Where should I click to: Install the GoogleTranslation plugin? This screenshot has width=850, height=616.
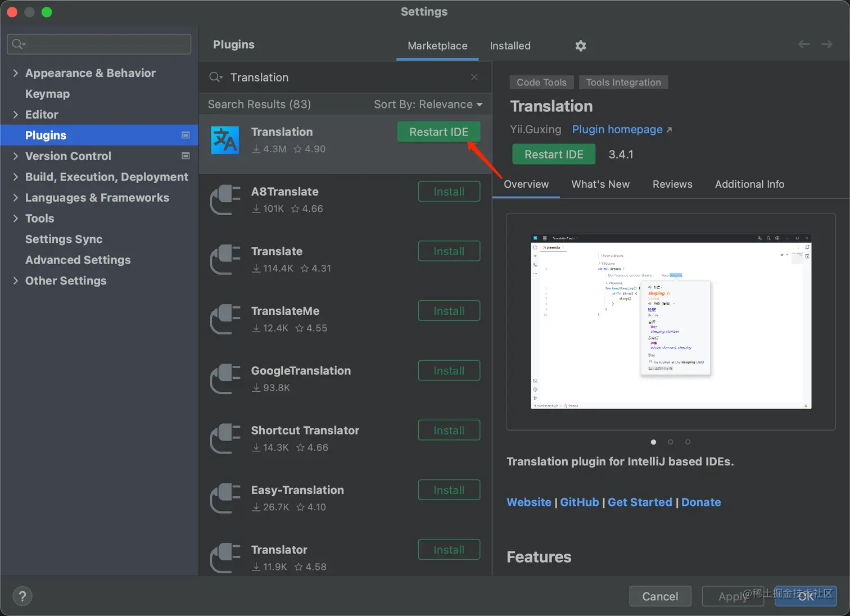tap(449, 371)
